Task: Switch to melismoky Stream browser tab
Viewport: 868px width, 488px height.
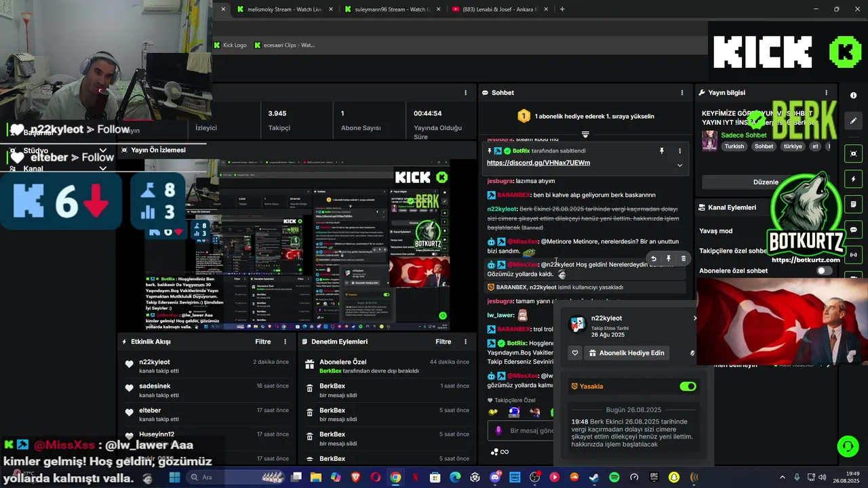Action: pos(284,9)
